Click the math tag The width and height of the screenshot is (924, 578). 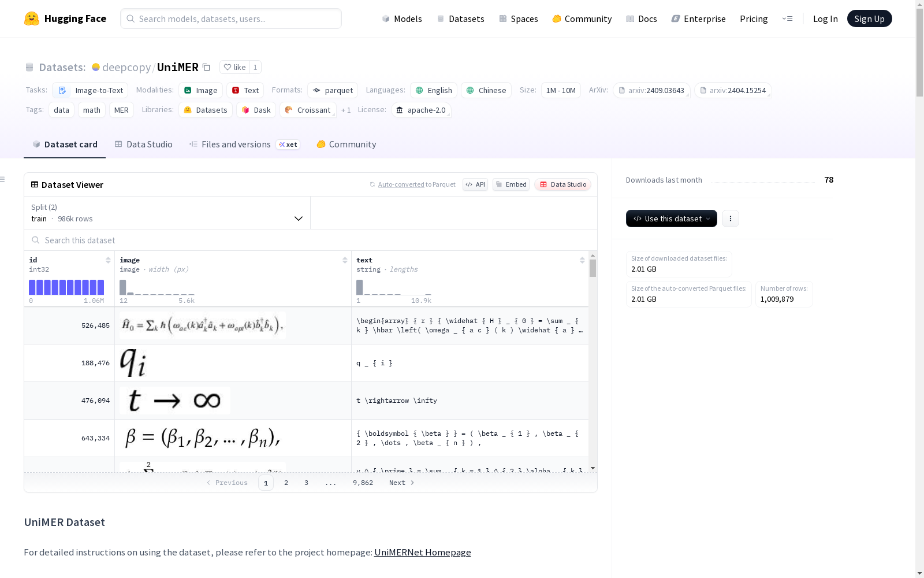coord(92,110)
